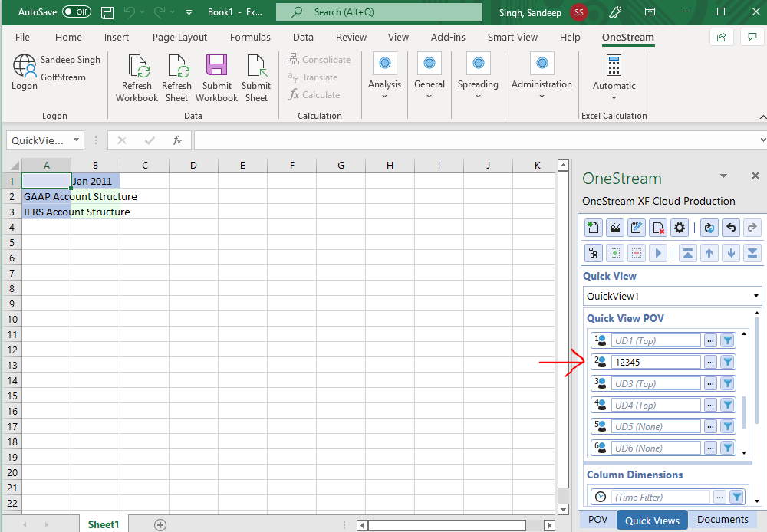This screenshot has width=767, height=532.
Task: Open Quick View settings gear icon
Action: point(680,228)
